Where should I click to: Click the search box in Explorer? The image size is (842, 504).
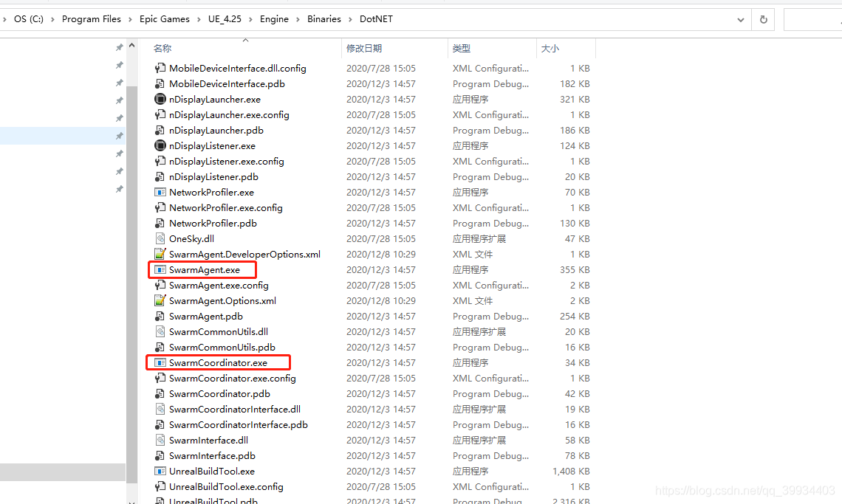[812, 20]
